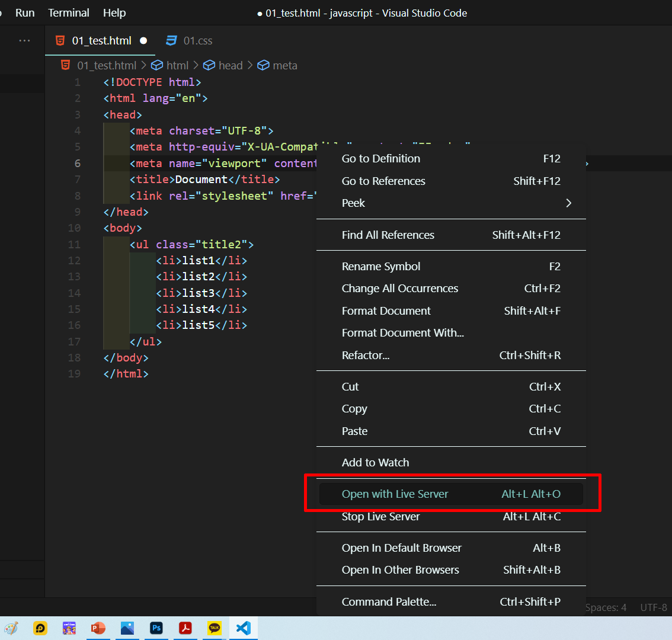Screen dimensions: 672x640
Task: Open the Run menu
Action: (x=25, y=13)
